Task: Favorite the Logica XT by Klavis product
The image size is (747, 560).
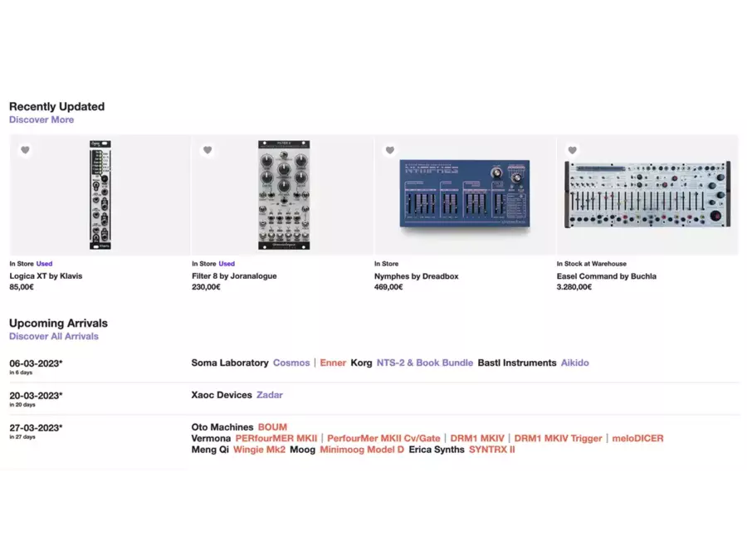Action: pos(25,150)
